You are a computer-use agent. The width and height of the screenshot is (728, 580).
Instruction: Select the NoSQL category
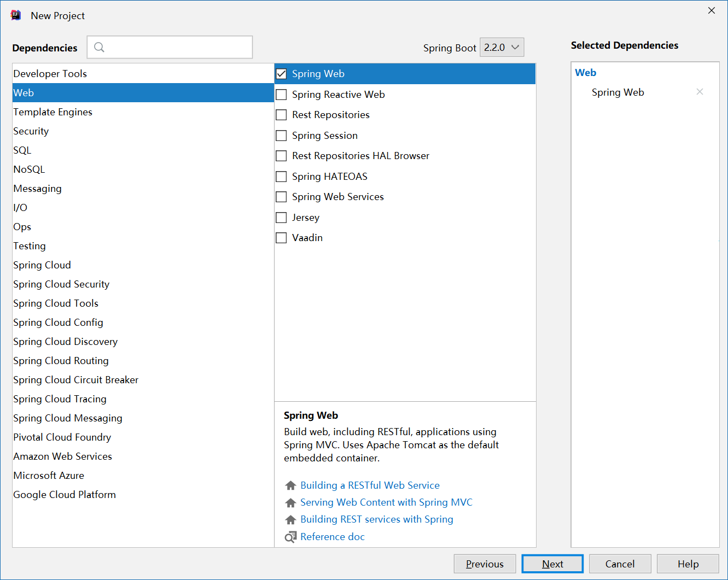coord(143,169)
